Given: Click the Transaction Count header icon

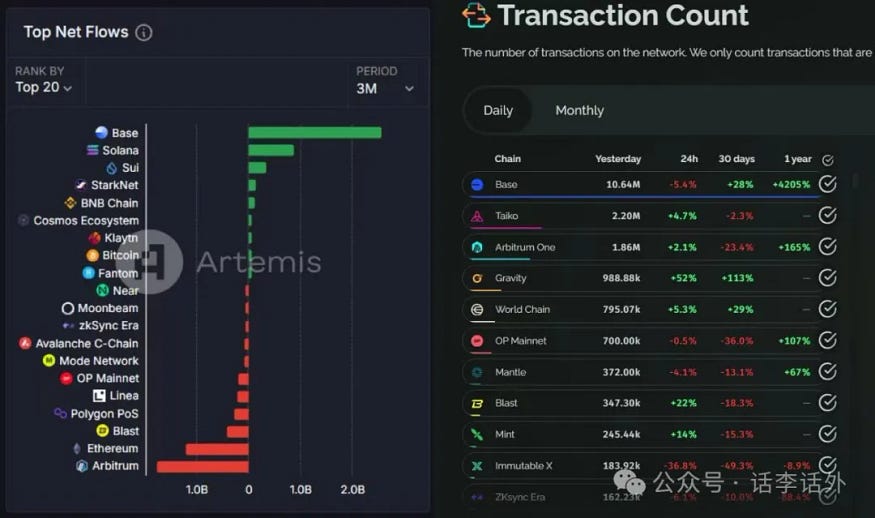Looking at the screenshot, I should point(476,15).
